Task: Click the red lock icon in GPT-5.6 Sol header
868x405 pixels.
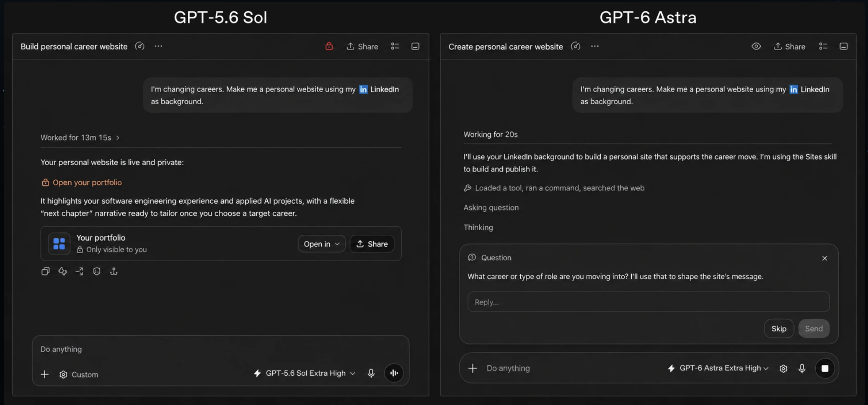Action: tap(329, 46)
